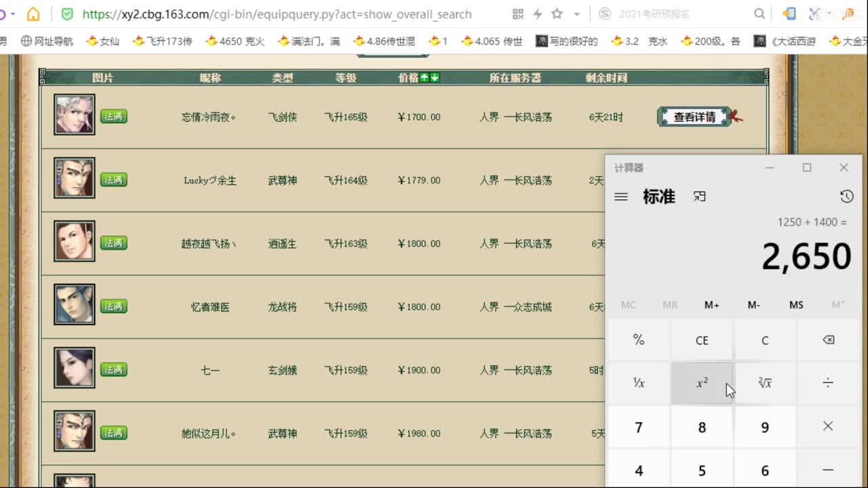Click the M+ memory add button
The image size is (868, 488).
click(711, 305)
